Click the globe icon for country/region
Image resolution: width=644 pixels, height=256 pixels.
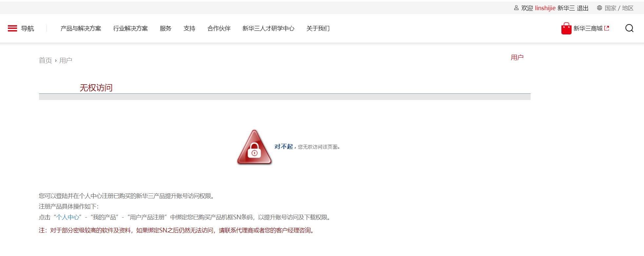click(x=599, y=8)
